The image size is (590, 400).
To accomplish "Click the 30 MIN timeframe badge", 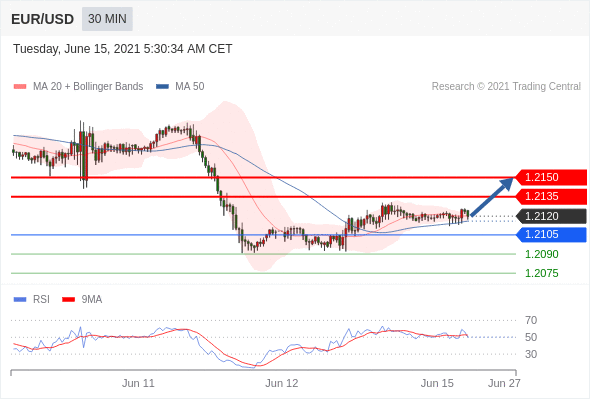I will coord(107,19).
